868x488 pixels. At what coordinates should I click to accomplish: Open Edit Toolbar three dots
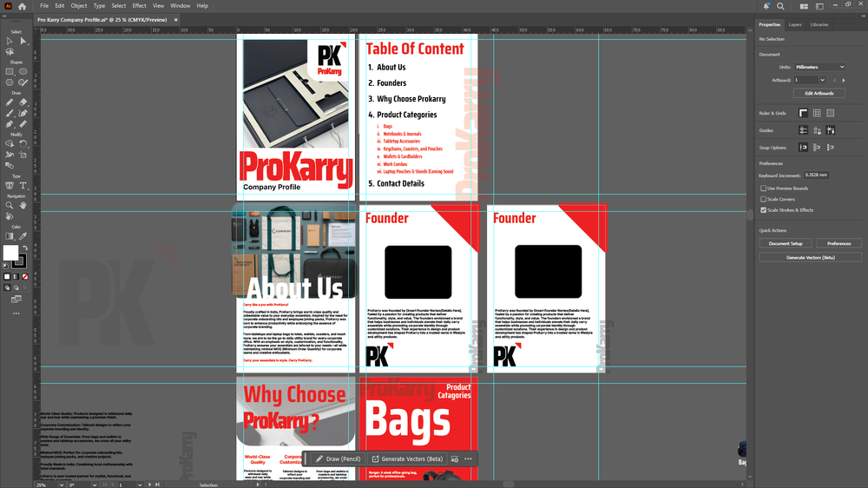point(16,313)
